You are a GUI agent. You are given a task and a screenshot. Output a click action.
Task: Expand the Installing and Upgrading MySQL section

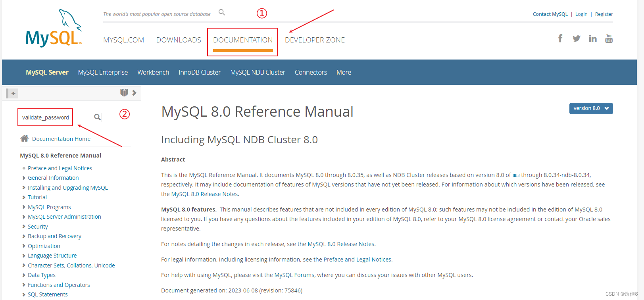[x=24, y=188]
